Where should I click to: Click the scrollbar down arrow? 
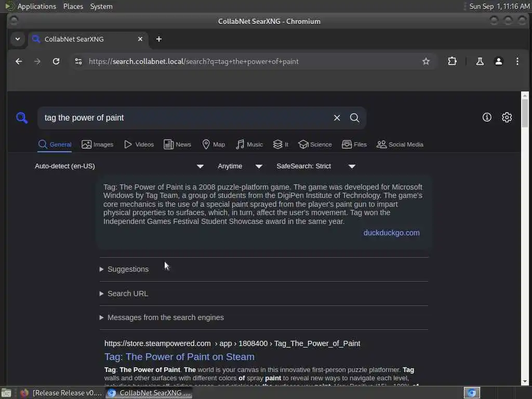(525, 381)
